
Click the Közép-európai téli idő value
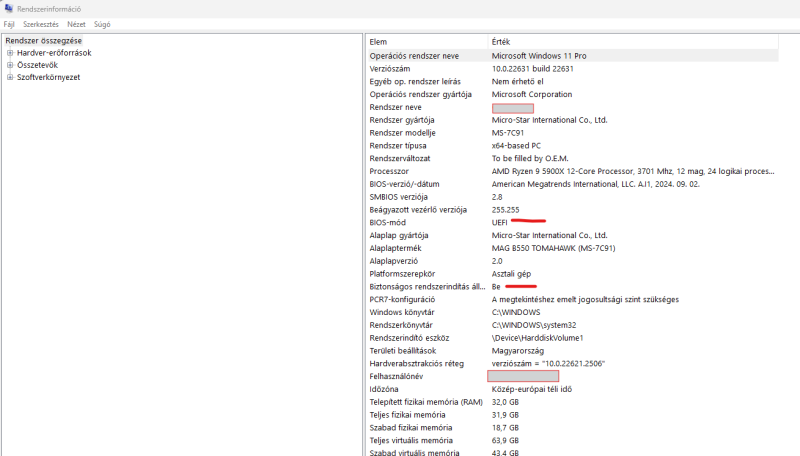click(532, 389)
